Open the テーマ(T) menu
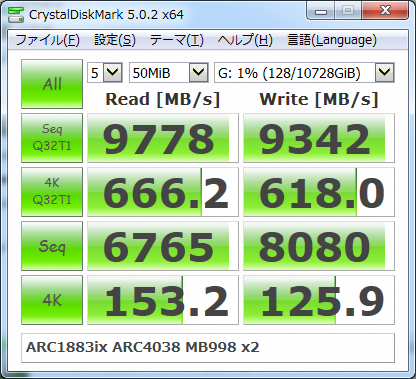This screenshot has height=379, width=416. 177,40
